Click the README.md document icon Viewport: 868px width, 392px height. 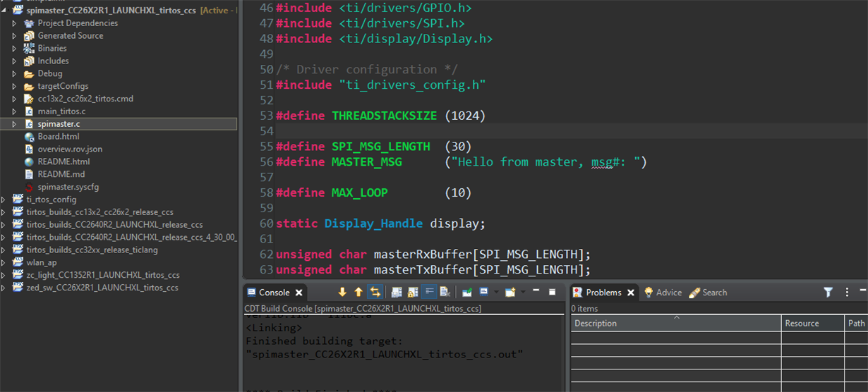click(x=29, y=174)
